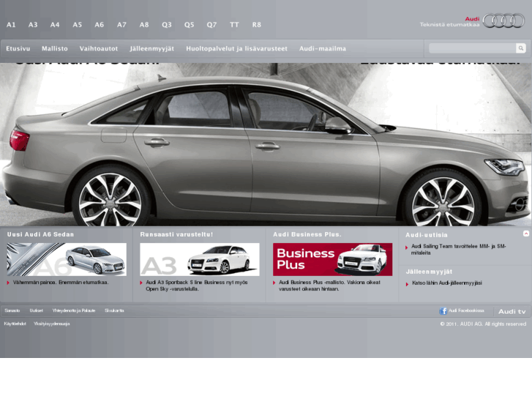
Task: Open the A6 model link
Action: pos(99,25)
